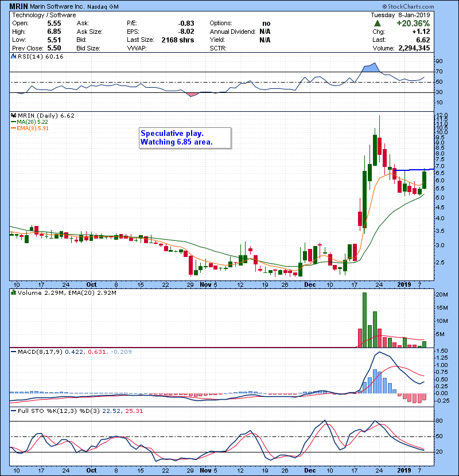
Task: Click the MACD(8,17,9) indicator label
Action: click(x=40, y=352)
